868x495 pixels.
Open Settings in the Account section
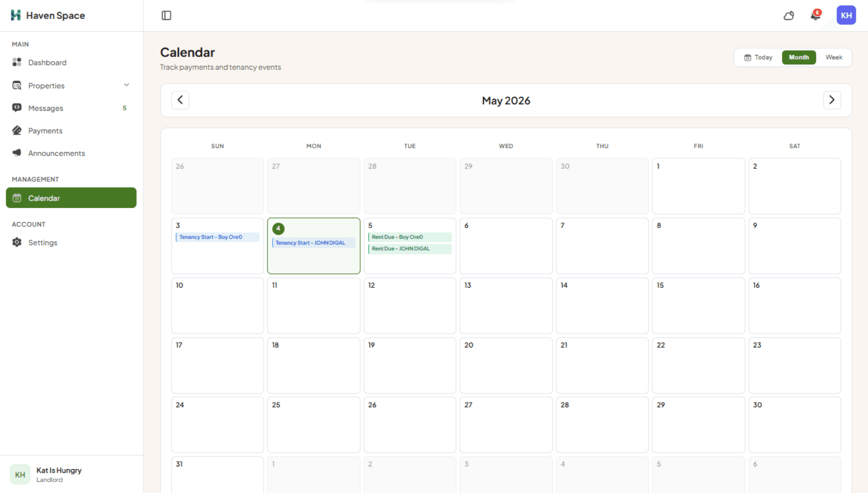tap(71, 242)
